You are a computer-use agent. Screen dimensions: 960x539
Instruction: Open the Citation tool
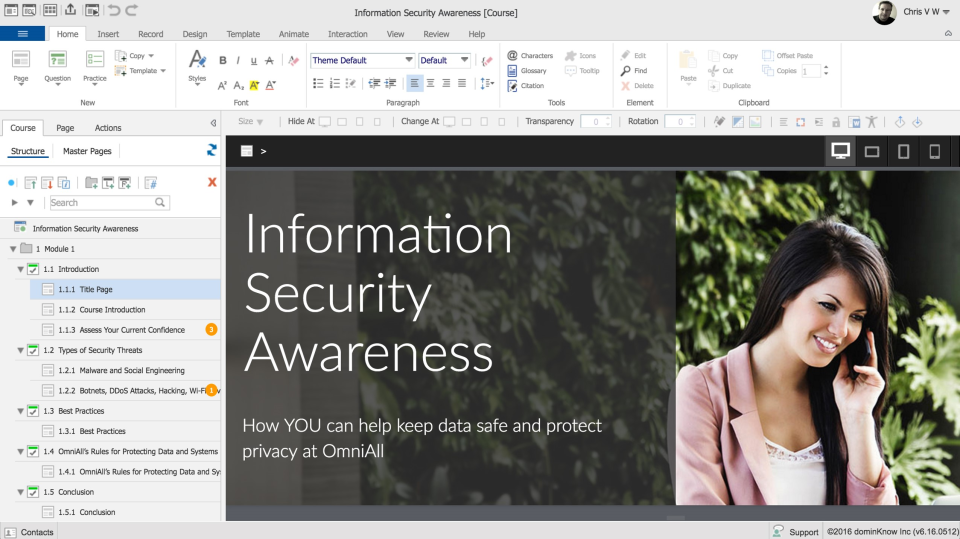(526, 86)
